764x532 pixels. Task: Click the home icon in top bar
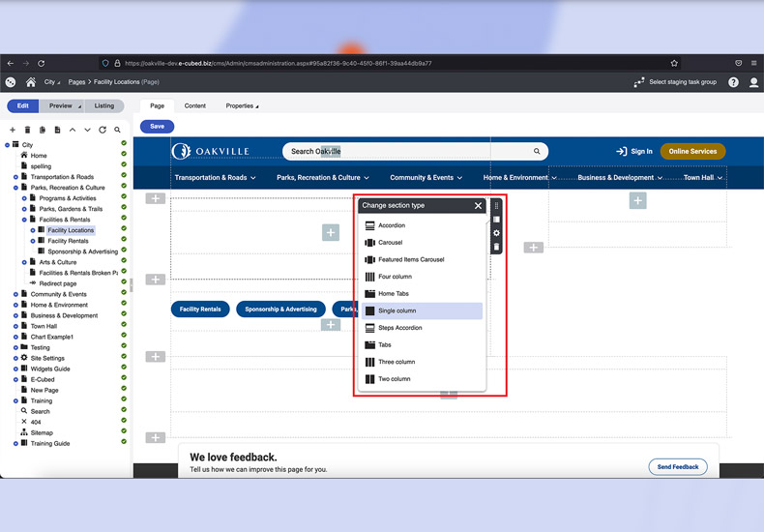[31, 82]
